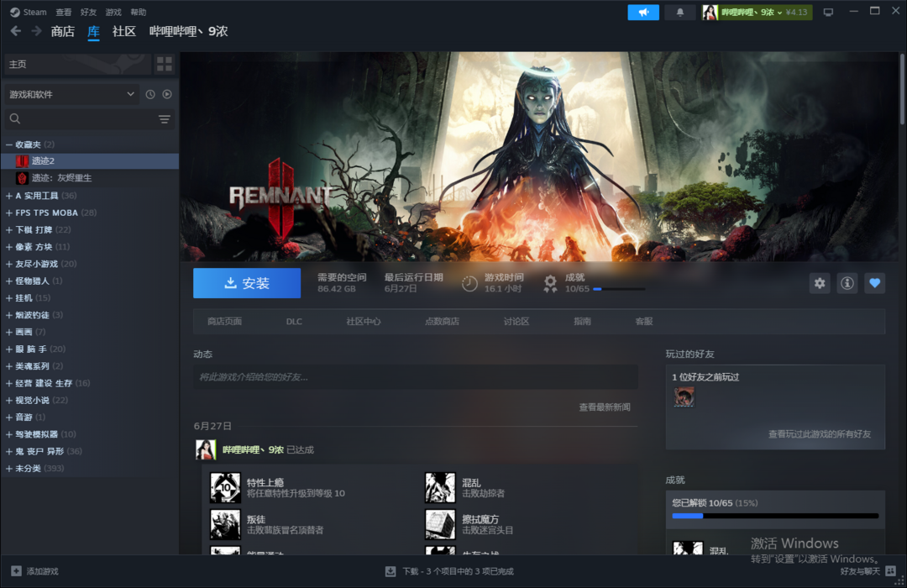The width and height of the screenshot is (907, 588).
Task: Select the red 遗迹2 game icon
Action: click(22, 161)
